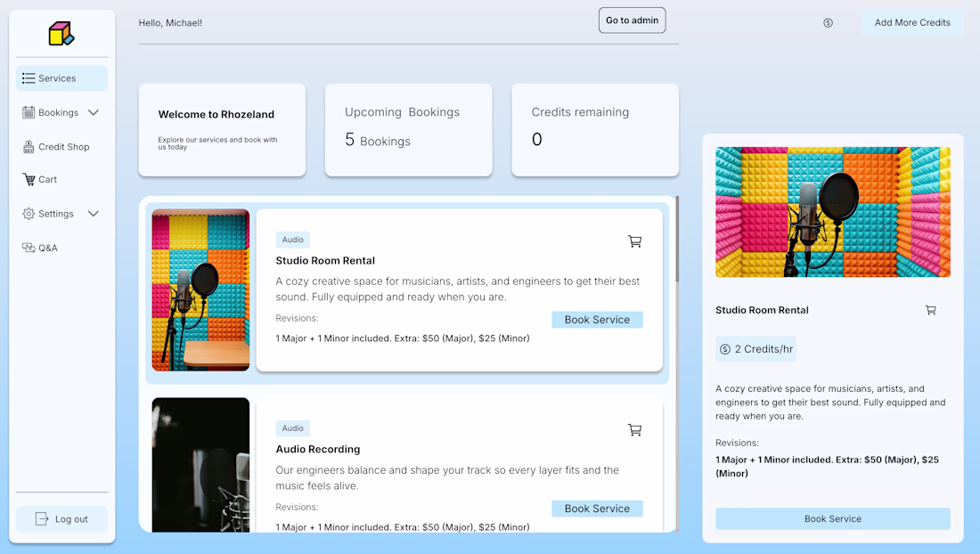Select Services in the sidebar
The height and width of the screenshot is (554, 980).
click(61, 78)
